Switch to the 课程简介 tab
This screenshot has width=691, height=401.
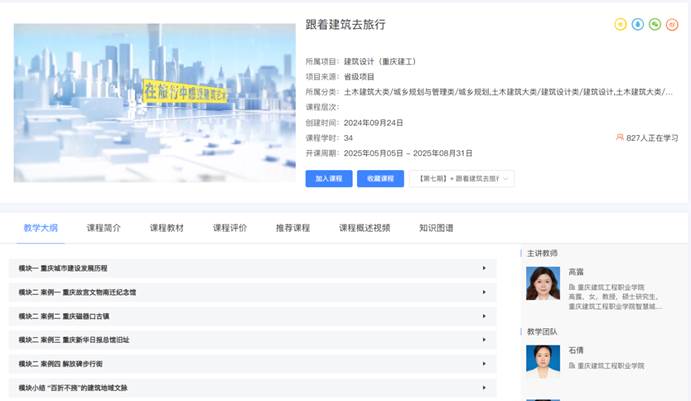(104, 228)
